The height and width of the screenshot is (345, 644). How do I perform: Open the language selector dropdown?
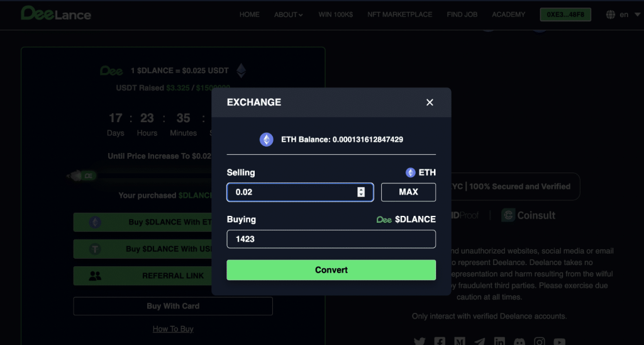coord(617,14)
